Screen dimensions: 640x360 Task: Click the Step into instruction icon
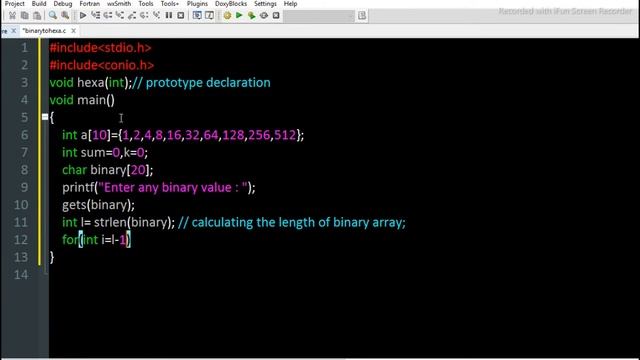(156, 16)
